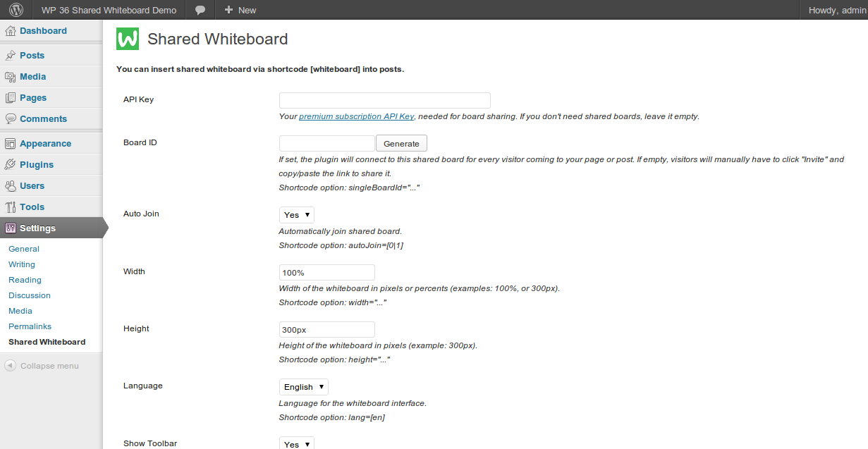Collapse the admin sidebar menu
Screen dimensions: 868x449
pos(42,366)
